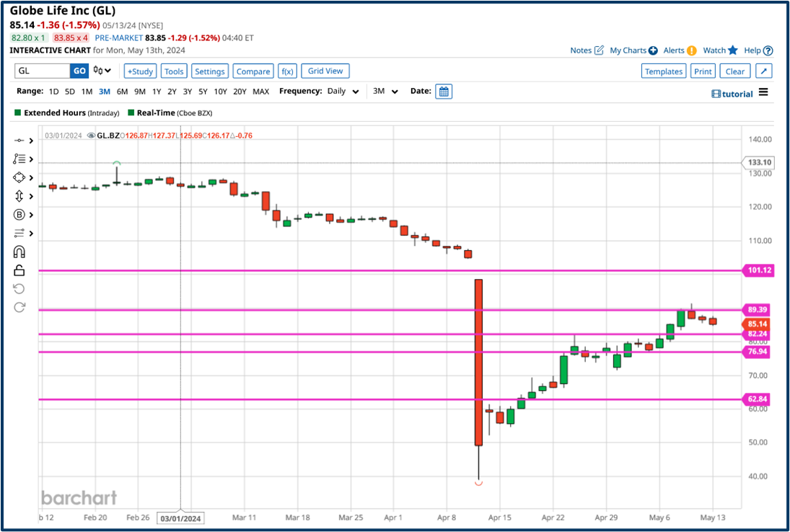Toggle the magnet snap tool
This screenshot has height=532, width=790.
[19, 252]
